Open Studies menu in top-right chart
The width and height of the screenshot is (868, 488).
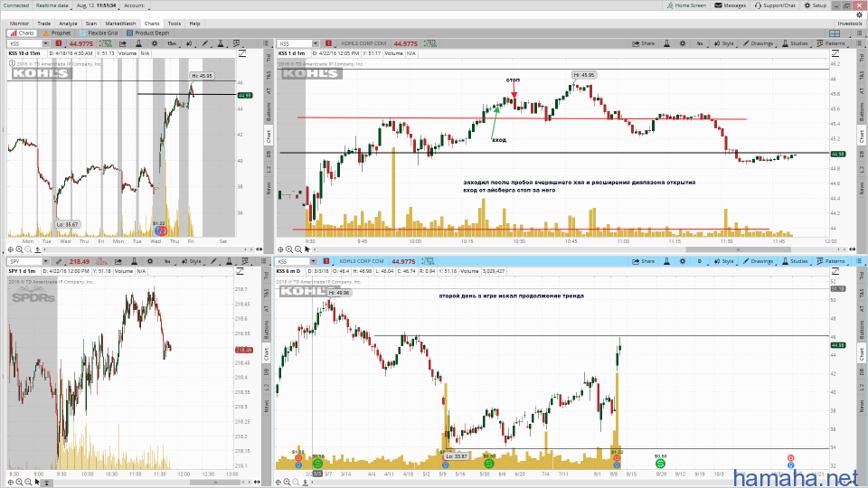(x=795, y=43)
